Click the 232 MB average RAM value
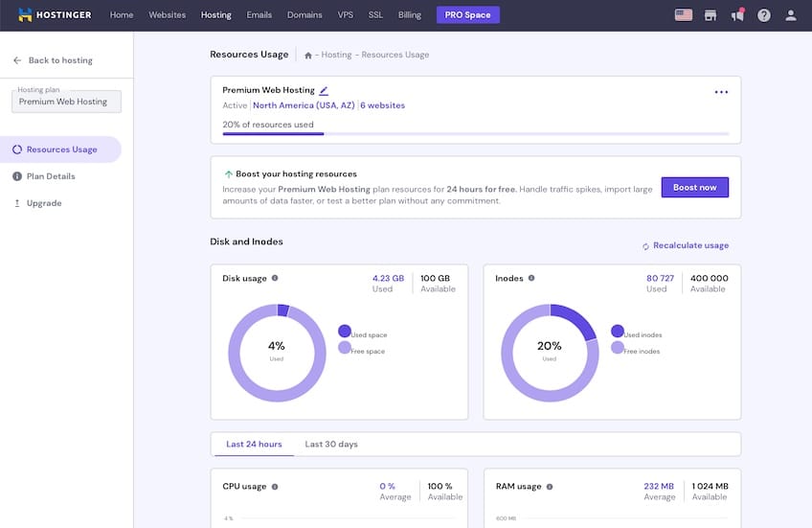 659,486
